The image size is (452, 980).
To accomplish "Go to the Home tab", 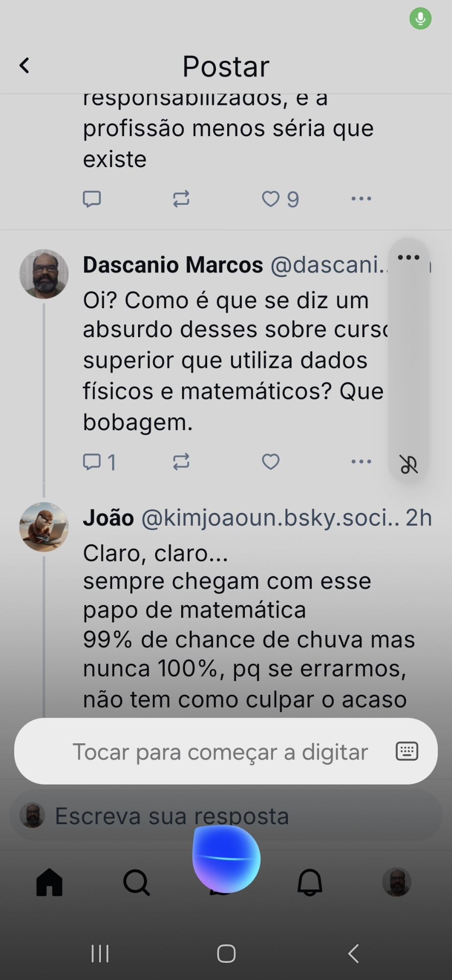I will point(49,882).
